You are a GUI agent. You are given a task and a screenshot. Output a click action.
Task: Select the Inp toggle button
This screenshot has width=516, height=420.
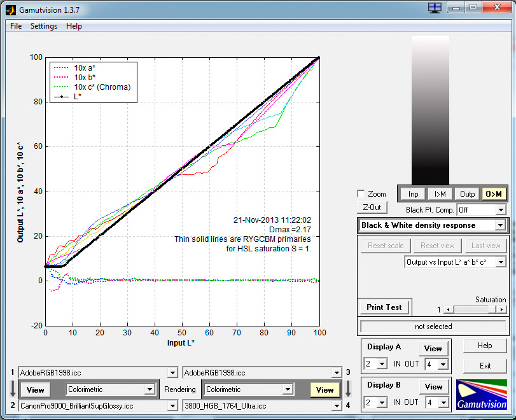[x=414, y=194]
